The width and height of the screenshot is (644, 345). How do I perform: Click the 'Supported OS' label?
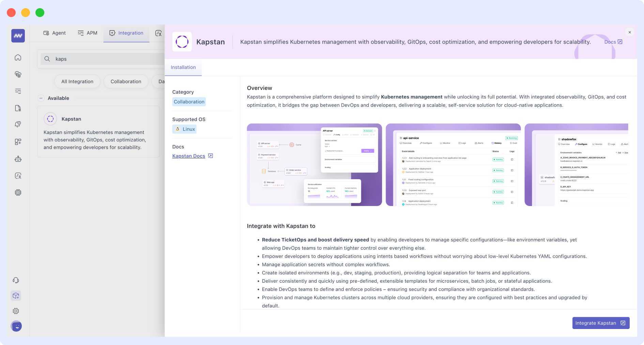189,120
